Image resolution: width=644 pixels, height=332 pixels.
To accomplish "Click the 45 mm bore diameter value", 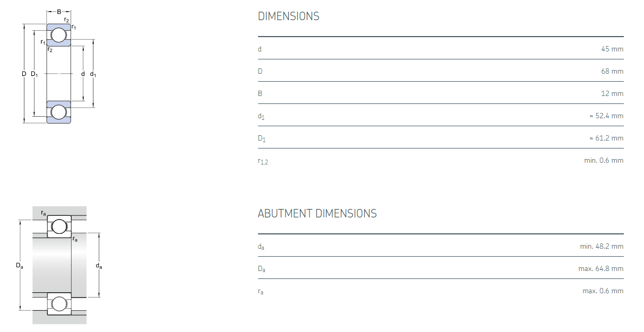I will 612,49.
